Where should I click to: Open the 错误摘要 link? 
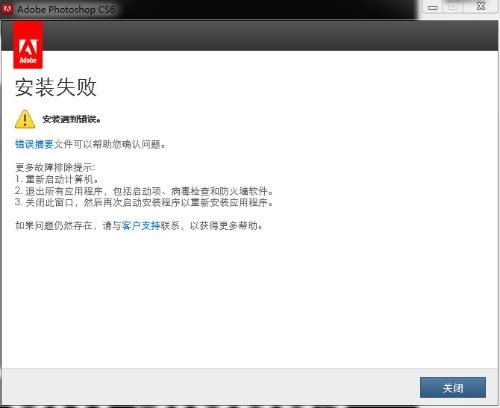point(34,144)
